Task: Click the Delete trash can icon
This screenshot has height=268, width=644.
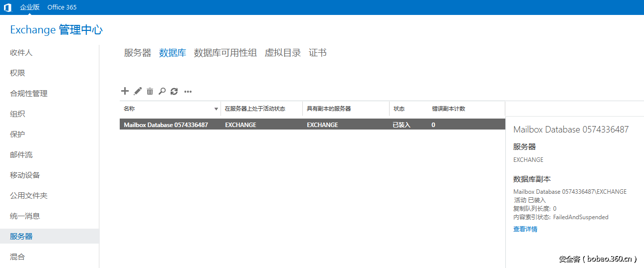Action: click(x=150, y=91)
